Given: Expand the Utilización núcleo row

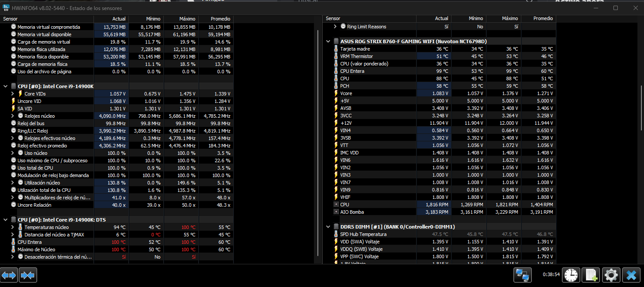Looking at the screenshot, I should click(13, 183).
